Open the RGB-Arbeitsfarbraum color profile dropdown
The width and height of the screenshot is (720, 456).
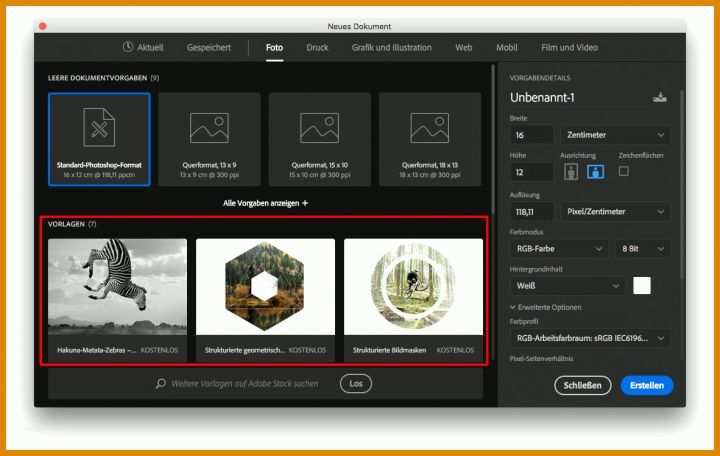(x=590, y=338)
